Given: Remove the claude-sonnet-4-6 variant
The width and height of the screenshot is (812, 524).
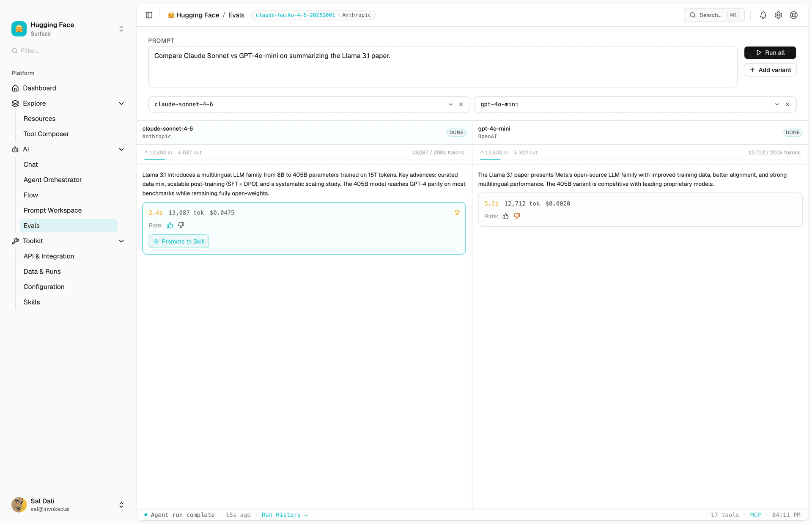Looking at the screenshot, I should [461, 104].
